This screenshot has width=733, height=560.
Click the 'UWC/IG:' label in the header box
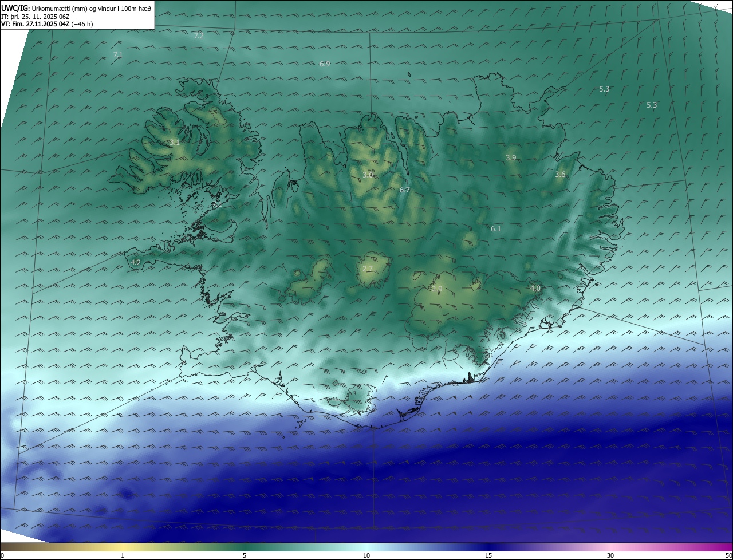pyautogui.click(x=15, y=8)
